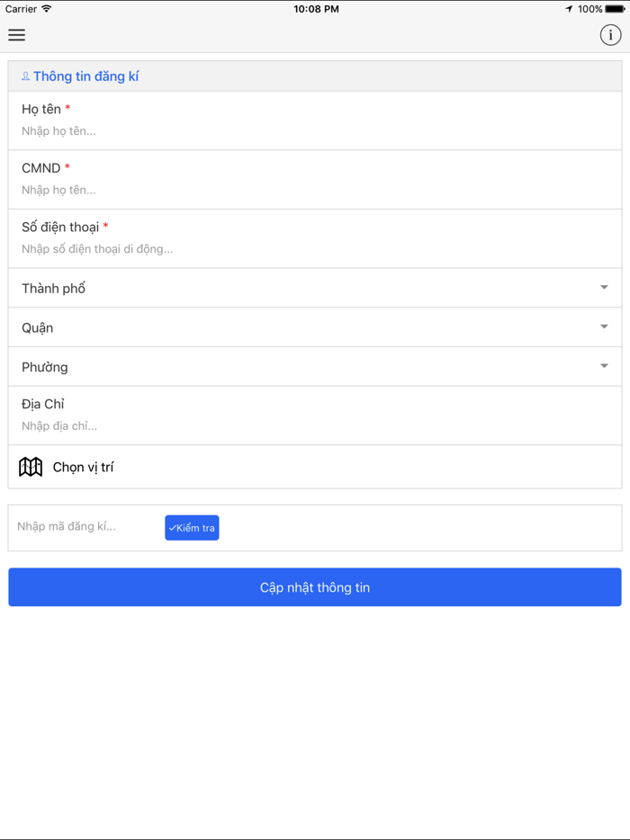Expand the Phường dropdown arrow

point(604,366)
